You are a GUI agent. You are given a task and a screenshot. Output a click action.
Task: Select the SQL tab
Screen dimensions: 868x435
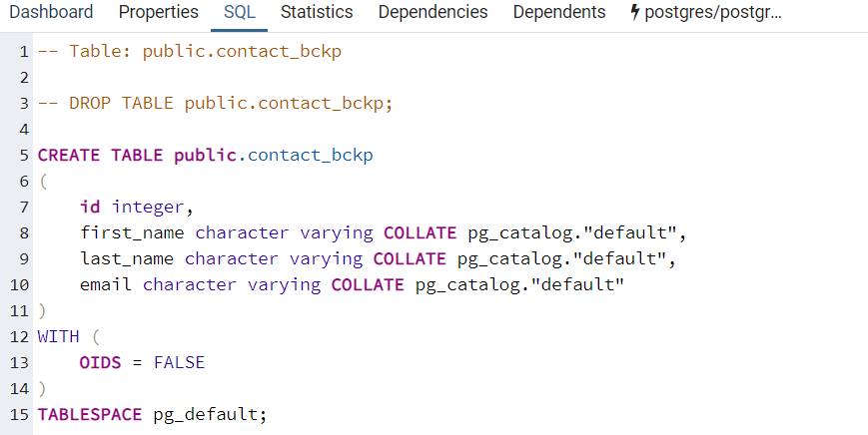click(240, 13)
